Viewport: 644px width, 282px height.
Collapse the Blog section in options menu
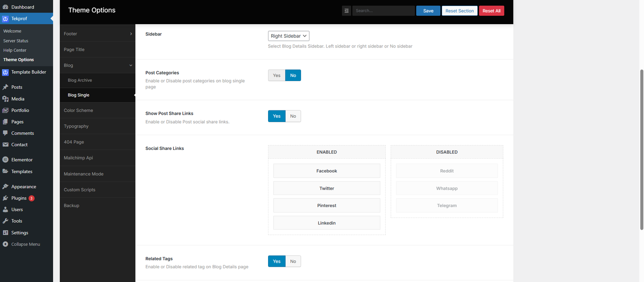tap(131, 65)
